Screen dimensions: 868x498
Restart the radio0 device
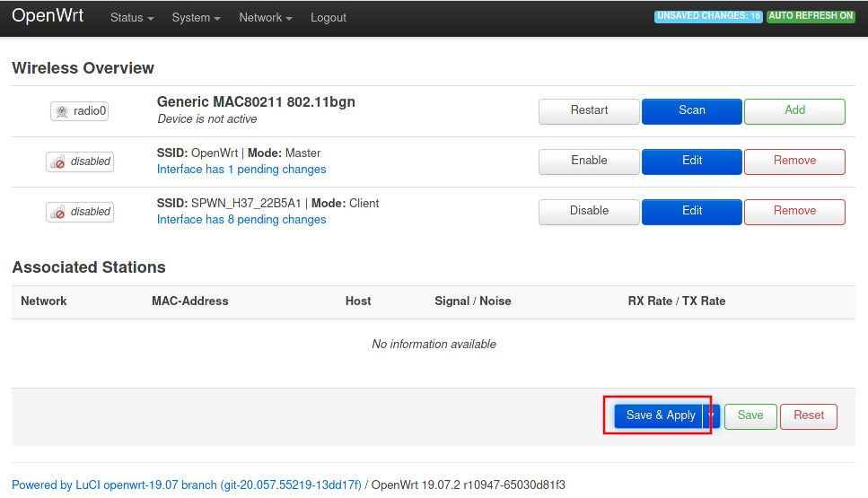tap(589, 111)
